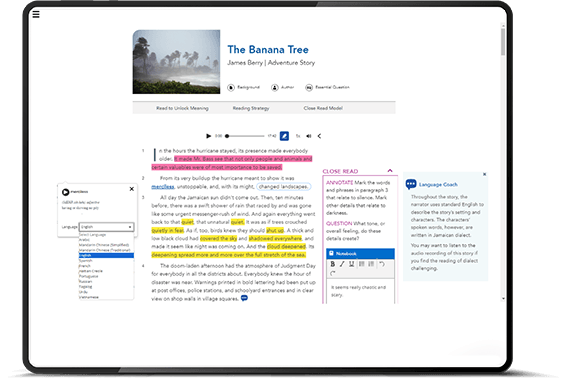The width and height of the screenshot is (563, 378).
Task: Open the Language dropdown in word popup
Action: (107, 227)
